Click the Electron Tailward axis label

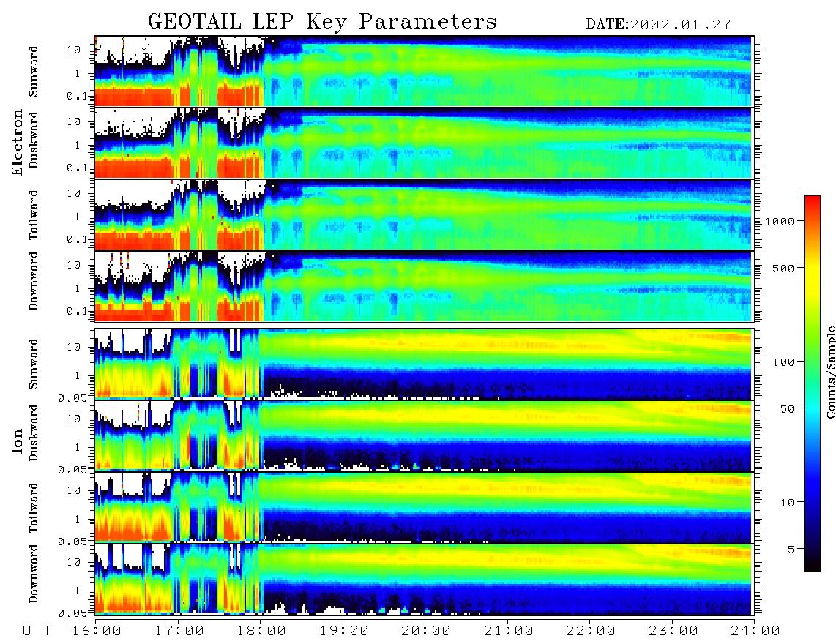[34, 214]
